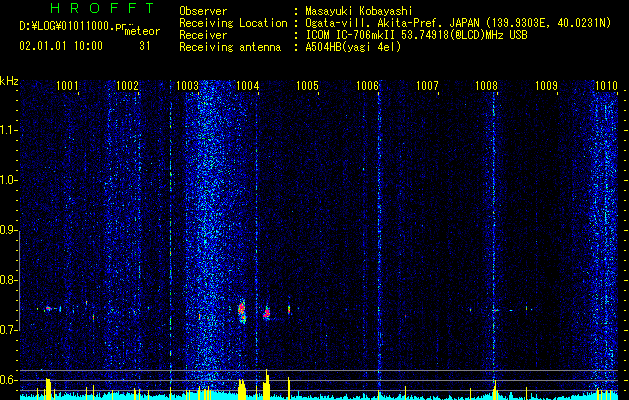This screenshot has width=629, height=400.
Task: Click the 1002 time marker
Action: click(x=127, y=85)
